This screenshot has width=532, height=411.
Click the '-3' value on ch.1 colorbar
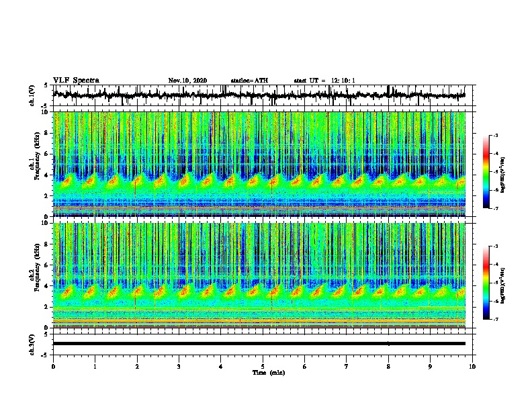pos(495,135)
